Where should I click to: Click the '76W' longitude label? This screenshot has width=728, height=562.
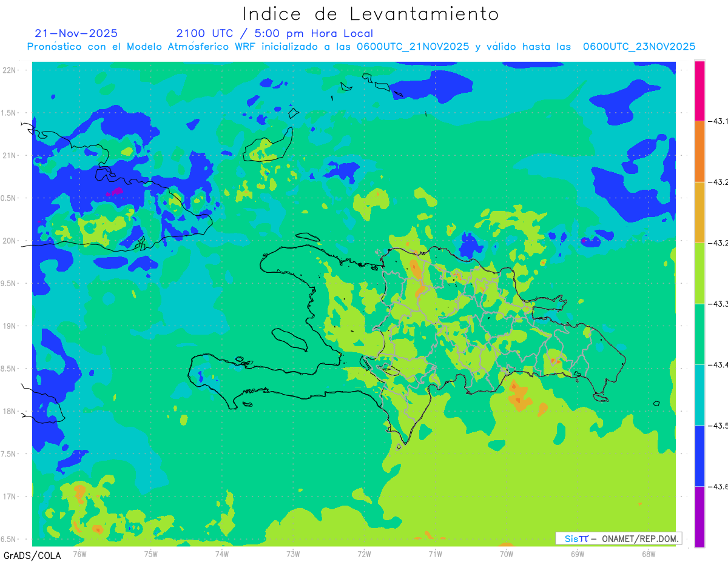coord(79,553)
